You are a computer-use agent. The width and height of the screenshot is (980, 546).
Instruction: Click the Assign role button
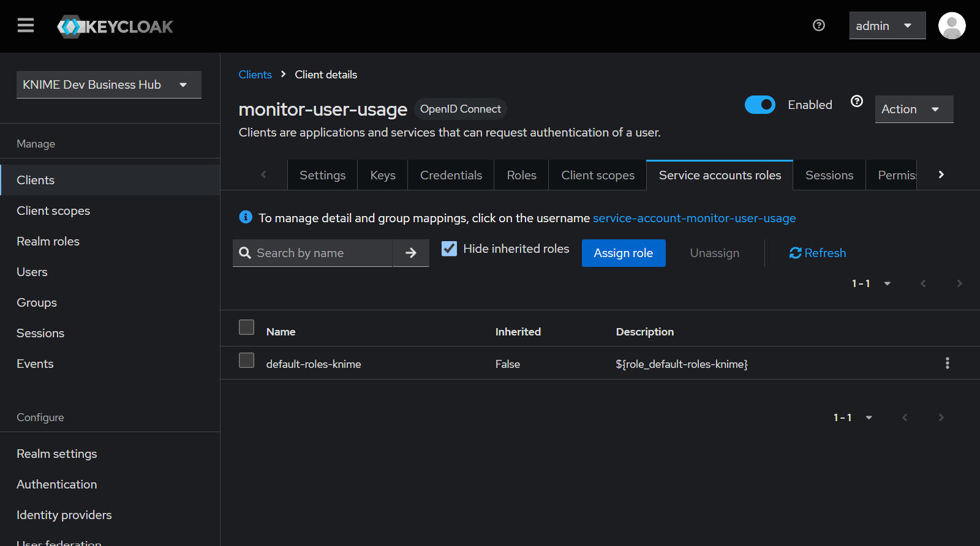[623, 253]
